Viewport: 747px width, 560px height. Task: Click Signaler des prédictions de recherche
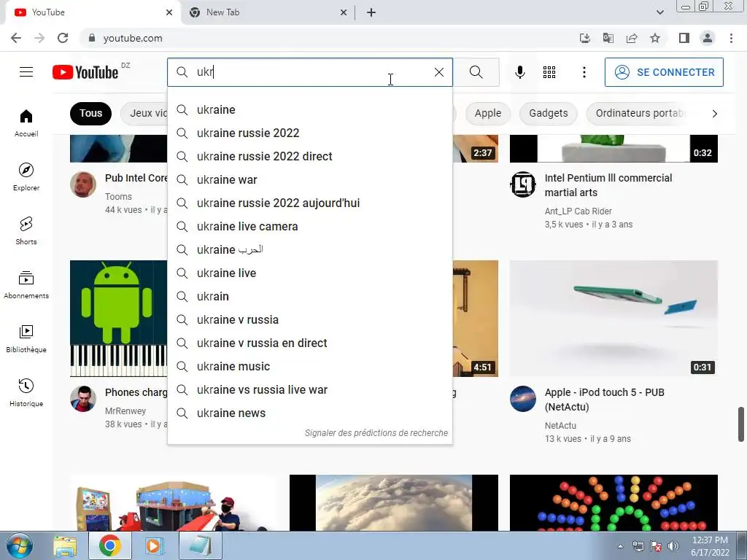376,433
